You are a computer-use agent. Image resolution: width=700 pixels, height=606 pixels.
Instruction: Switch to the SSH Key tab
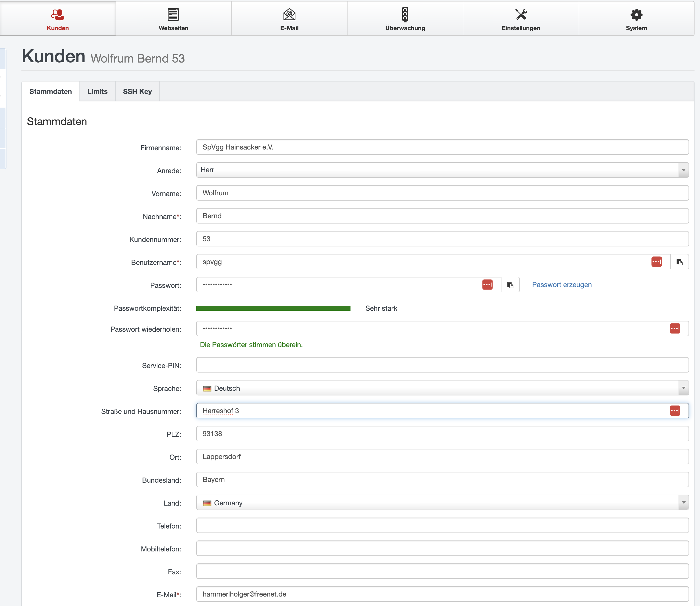(137, 92)
